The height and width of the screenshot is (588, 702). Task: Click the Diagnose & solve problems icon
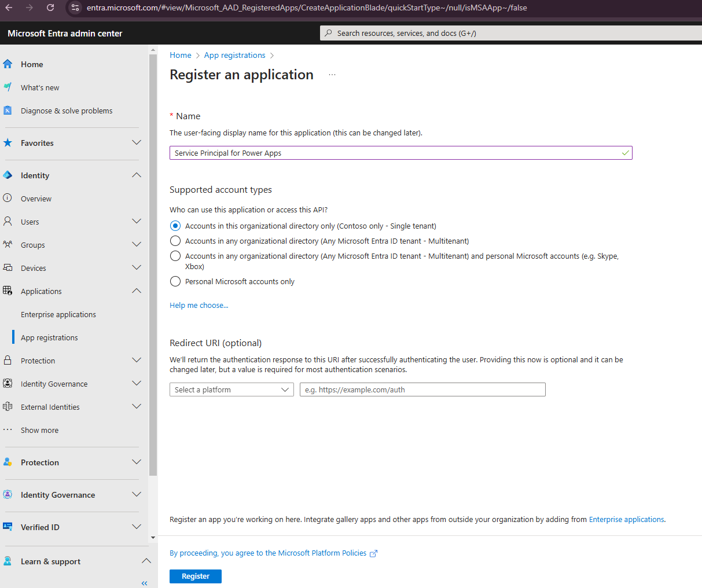8,111
